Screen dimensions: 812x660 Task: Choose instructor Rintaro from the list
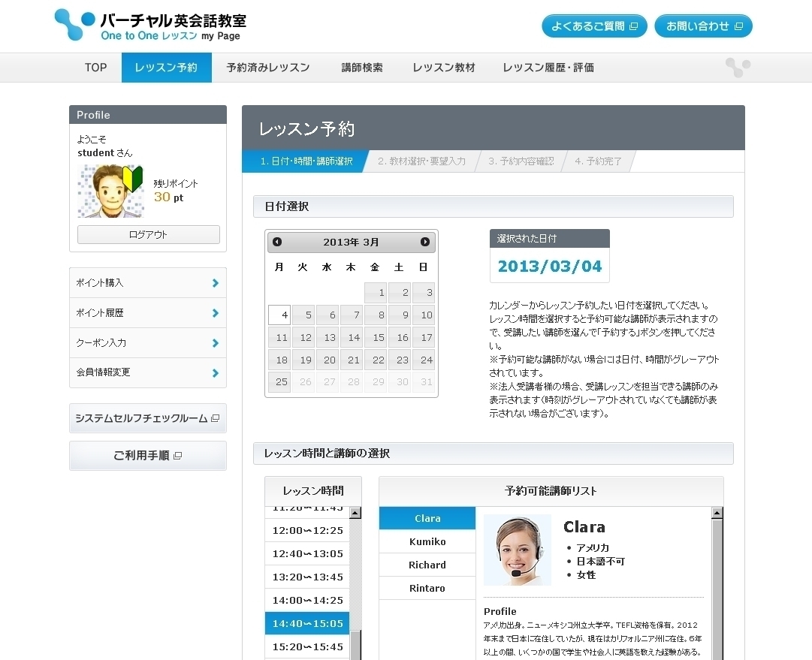pos(427,588)
